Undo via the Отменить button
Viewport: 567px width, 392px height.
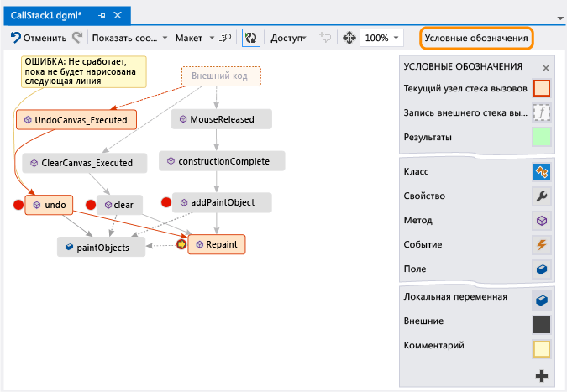[39, 38]
